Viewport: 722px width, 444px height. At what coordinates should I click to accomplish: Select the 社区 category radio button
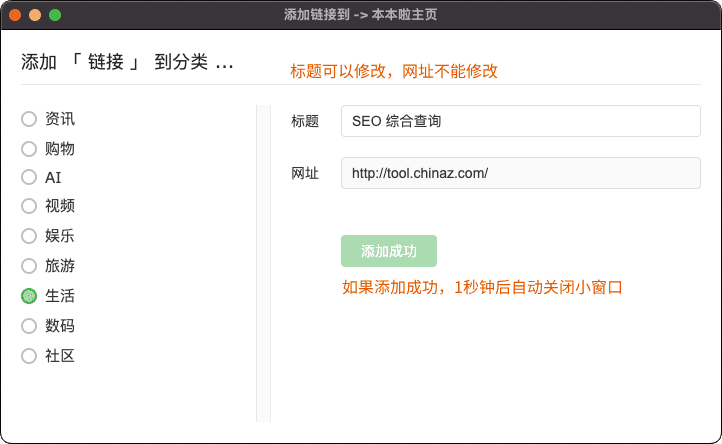(29, 356)
